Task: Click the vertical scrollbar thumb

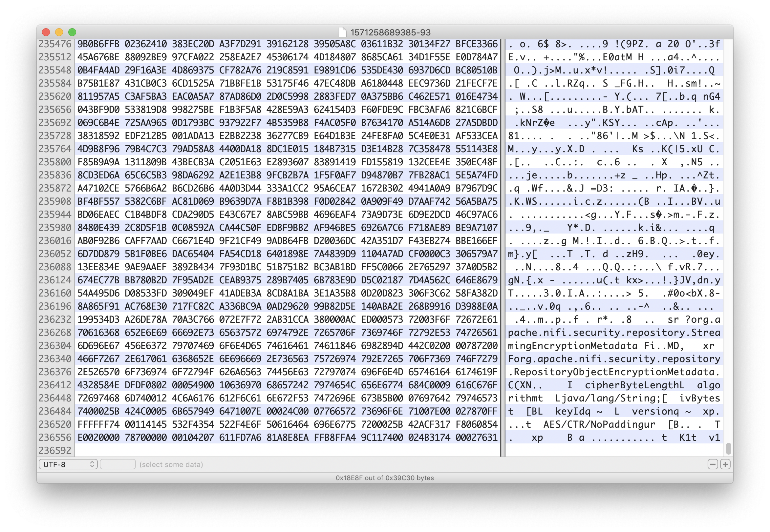Action: pos(728,448)
